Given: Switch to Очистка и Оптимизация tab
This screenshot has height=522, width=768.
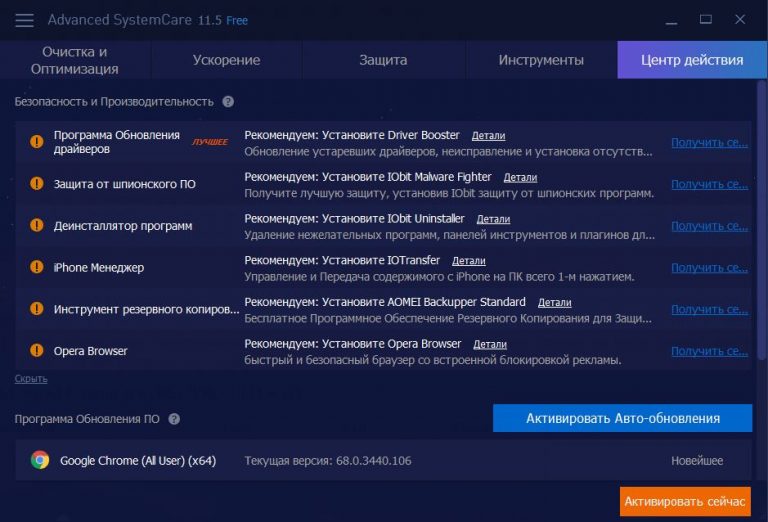Looking at the screenshot, I should pos(75,60).
